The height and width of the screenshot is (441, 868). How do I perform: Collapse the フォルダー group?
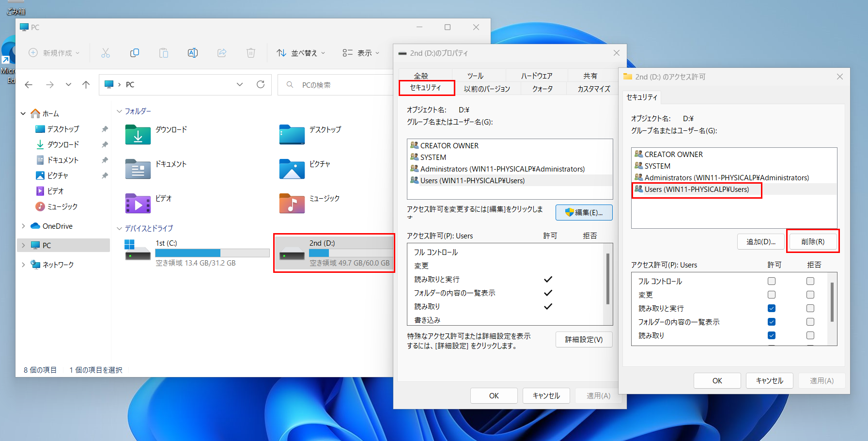120,111
